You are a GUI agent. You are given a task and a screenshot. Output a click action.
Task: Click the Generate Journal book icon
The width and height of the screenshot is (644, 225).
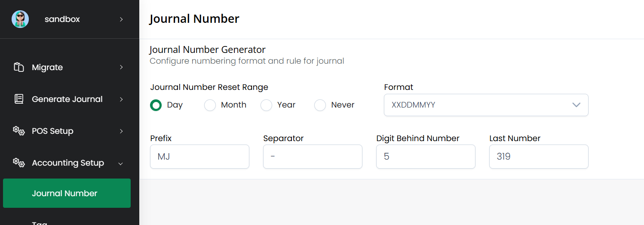click(x=19, y=99)
